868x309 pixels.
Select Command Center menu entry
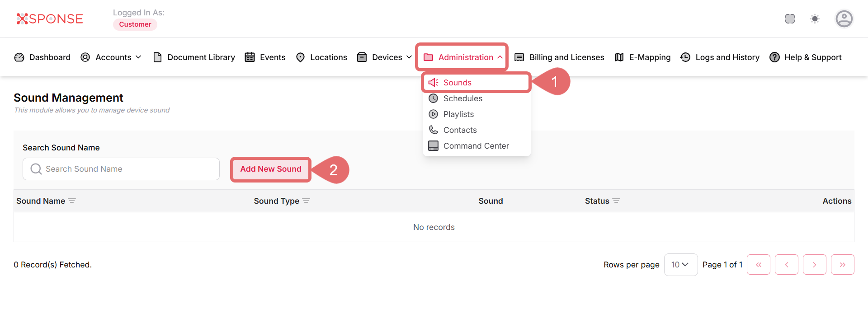tap(476, 146)
